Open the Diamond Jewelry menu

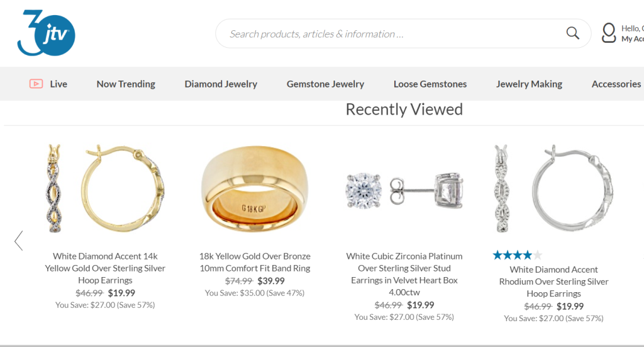point(221,84)
